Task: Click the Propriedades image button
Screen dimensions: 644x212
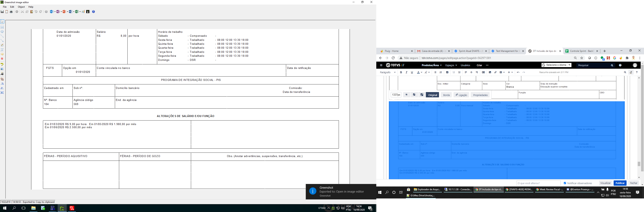Action: [x=480, y=95]
